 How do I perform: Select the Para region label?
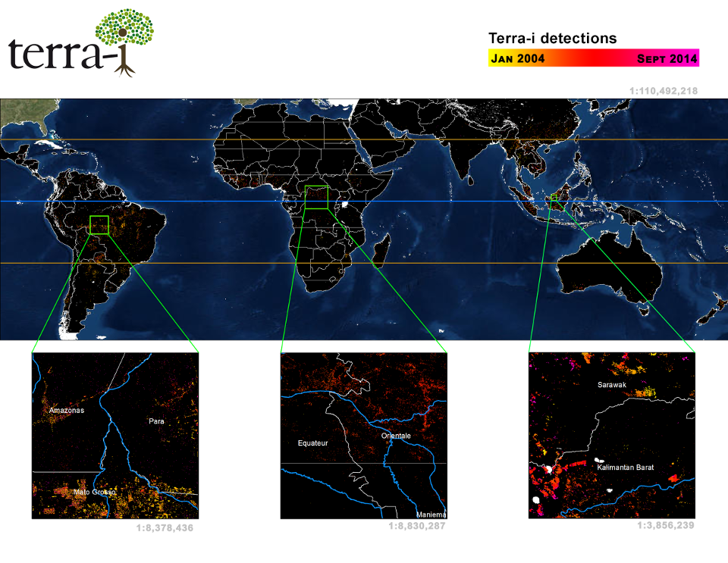pos(156,421)
